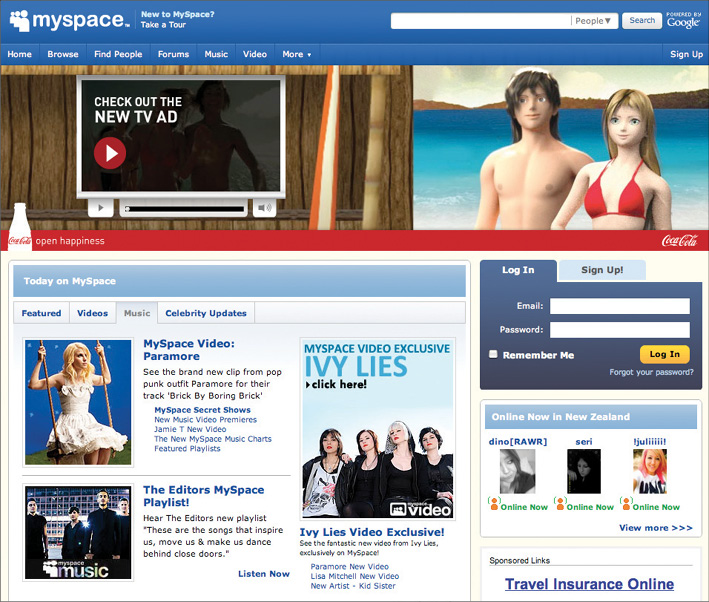Open Find People page

pos(118,54)
